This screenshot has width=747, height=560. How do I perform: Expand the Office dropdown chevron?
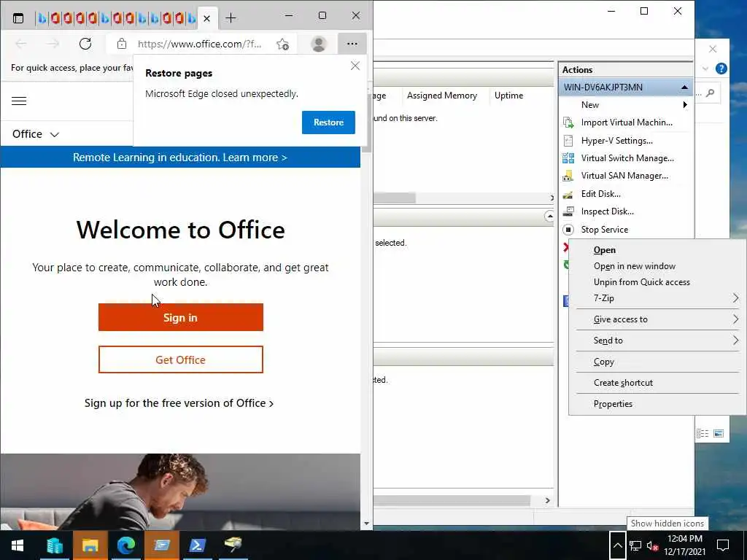pos(55,135)
